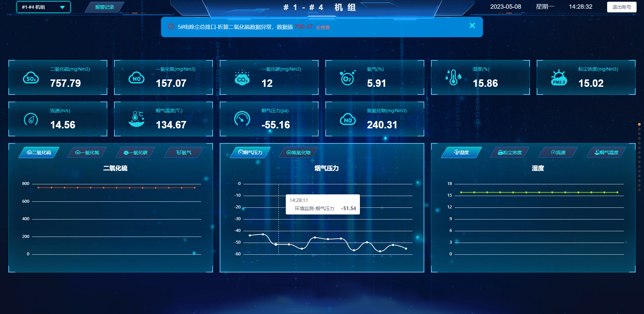Click the 烟气压力(pa) card label
Image resolution: width=644 pixels, height=314 pixels.
(275, 111)
